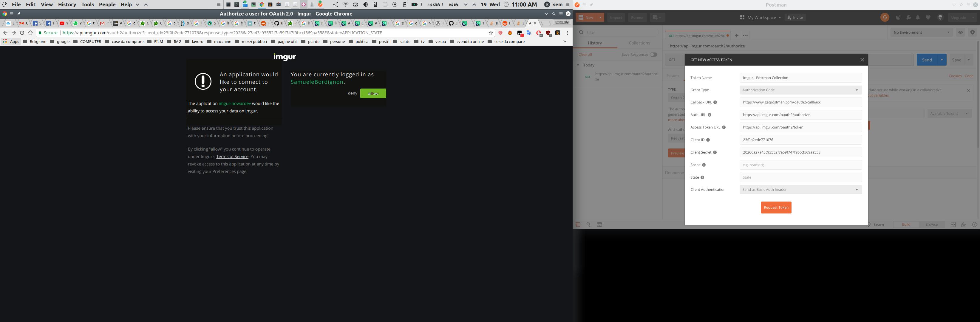Open the Available Tokens dropdown
This screenshot has width=980, height=322.
click(x=949, y=113)
